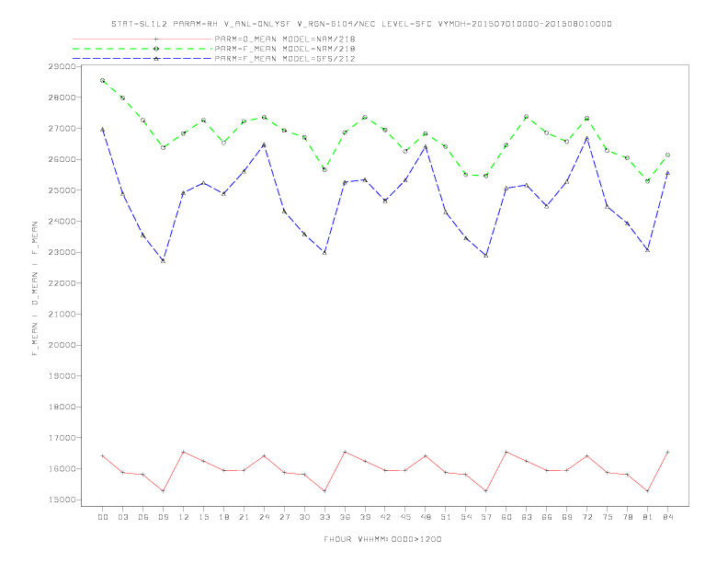728x563 pixels.
Task: Click the blue legend line triangle marker
Action: click(156, 59)
